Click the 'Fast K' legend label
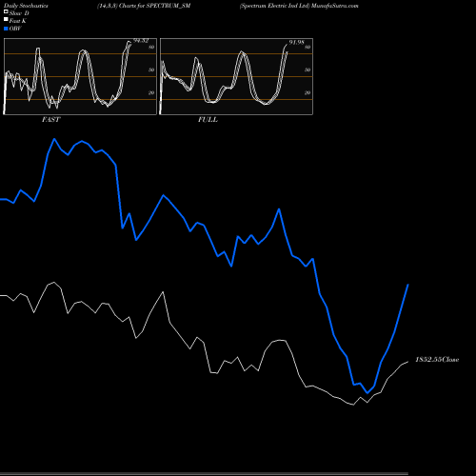Image resolution: width=476 pixels, height=476 pixels. 18,21
